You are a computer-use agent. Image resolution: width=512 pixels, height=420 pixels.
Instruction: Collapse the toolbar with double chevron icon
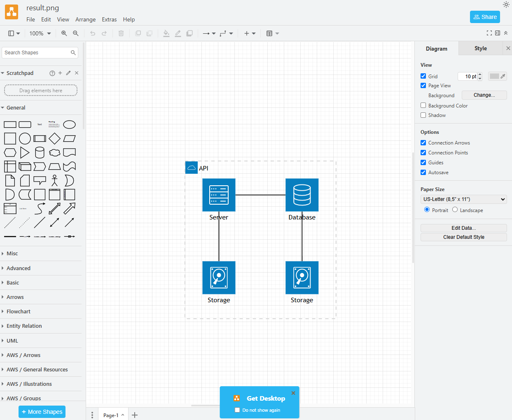[x=506, y=33]
